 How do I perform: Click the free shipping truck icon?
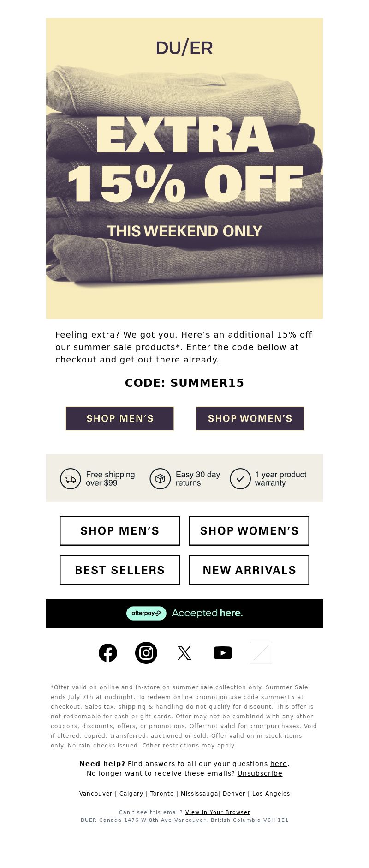point(71,479)
